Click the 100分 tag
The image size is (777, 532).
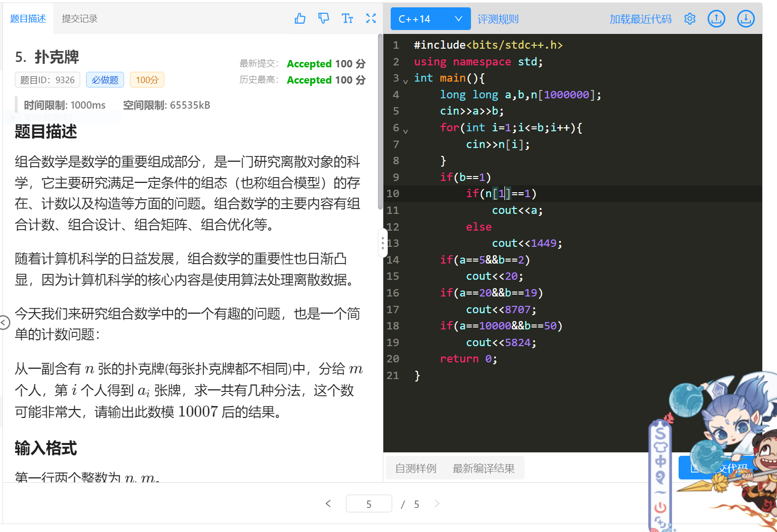pos(147,80)
